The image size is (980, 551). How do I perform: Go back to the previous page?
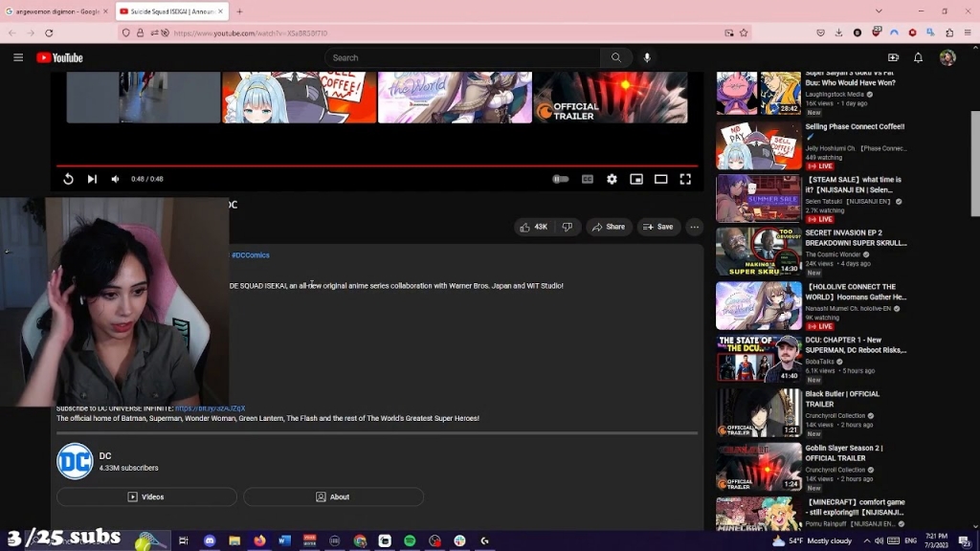point(12,33)
